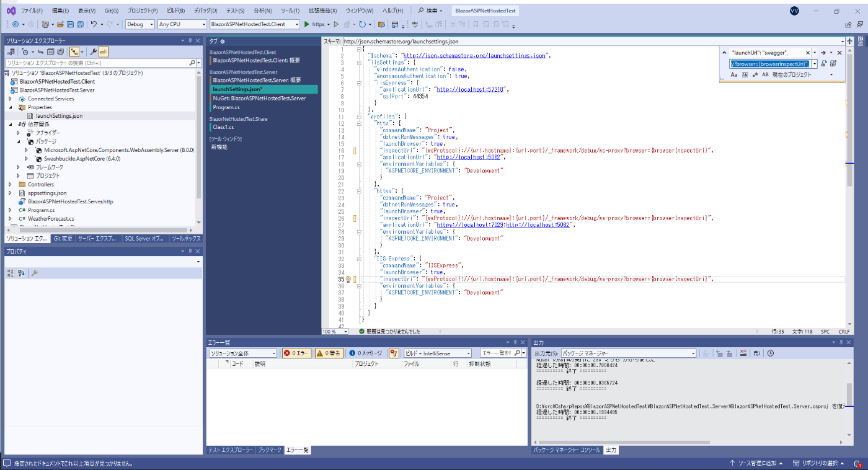
Task: Open the 現在のプロジェクト search scope dropdown
Action: click(x=803, y=74)
